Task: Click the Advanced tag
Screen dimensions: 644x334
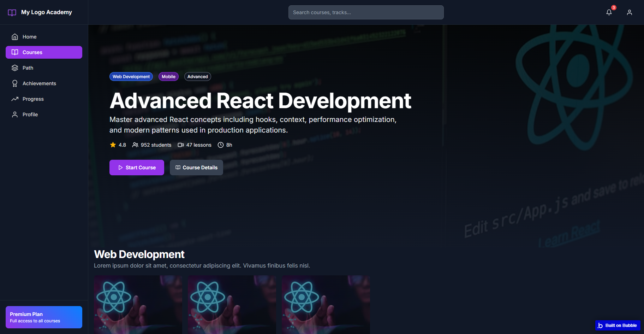Action: tap(198, 77)
